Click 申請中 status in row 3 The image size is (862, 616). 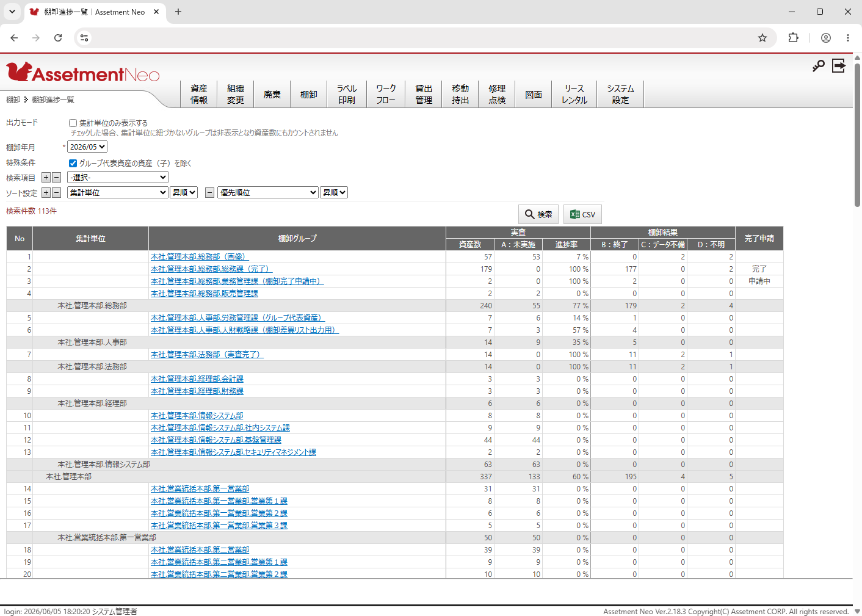[x=759, y=281]
